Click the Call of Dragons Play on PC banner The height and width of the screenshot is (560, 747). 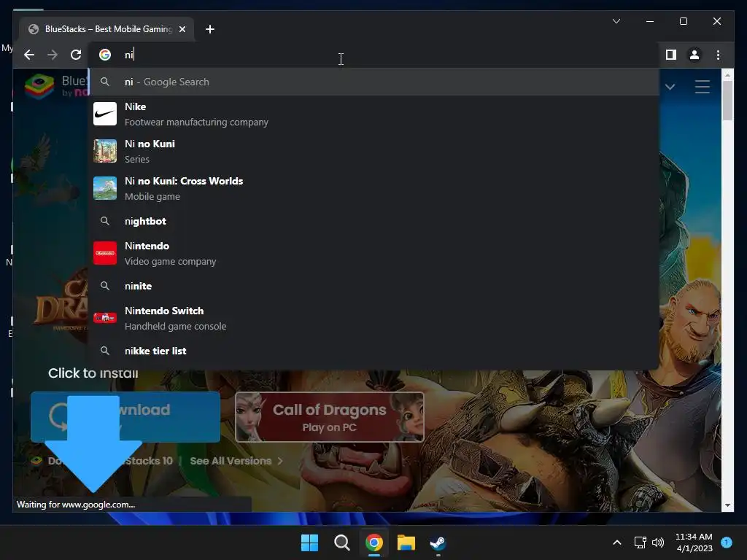tap(329, 417)
